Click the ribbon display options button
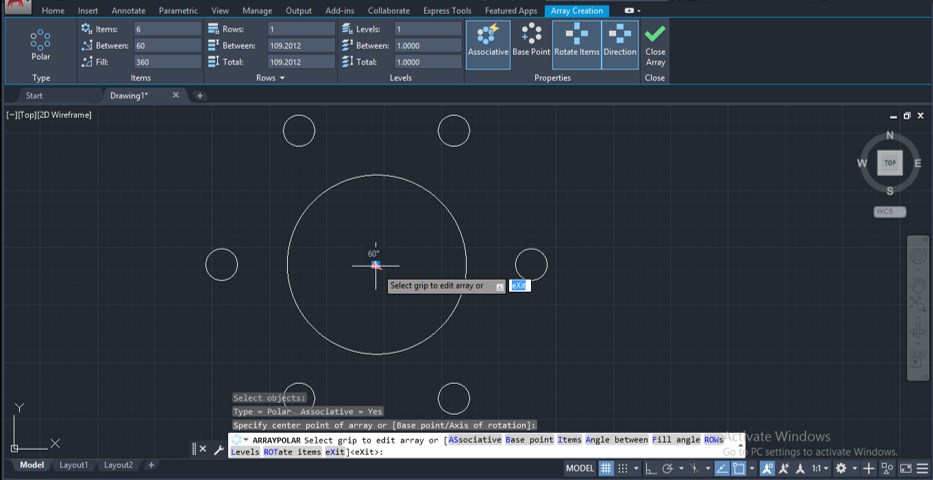 (x=632, y=11)
